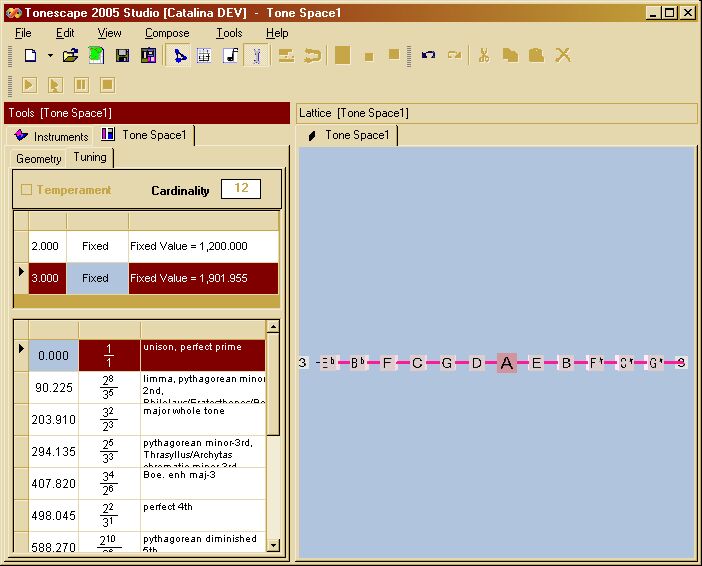Click the Open folder icon
Image resolution: width=702 pixels, height=566 pixels.
point(70,56)
